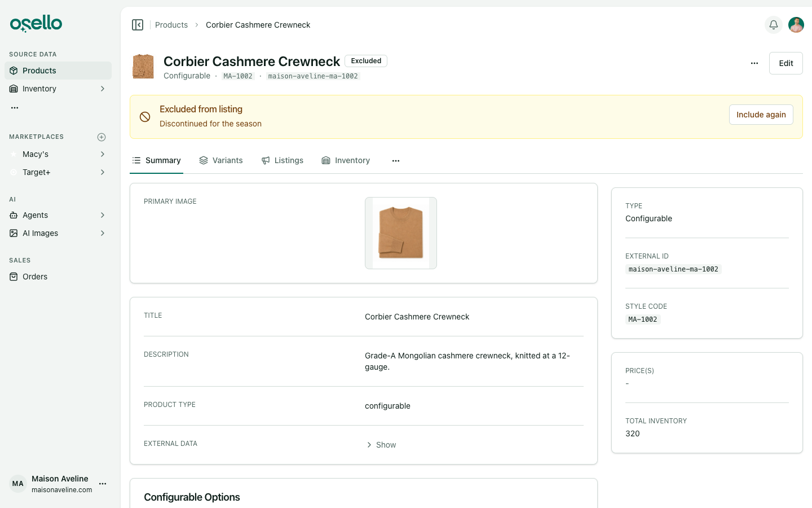The width and height of the screenshot is (812, 508).
Task: Click the sidebar ellipsis under Inventory
Action: [15, 107]
